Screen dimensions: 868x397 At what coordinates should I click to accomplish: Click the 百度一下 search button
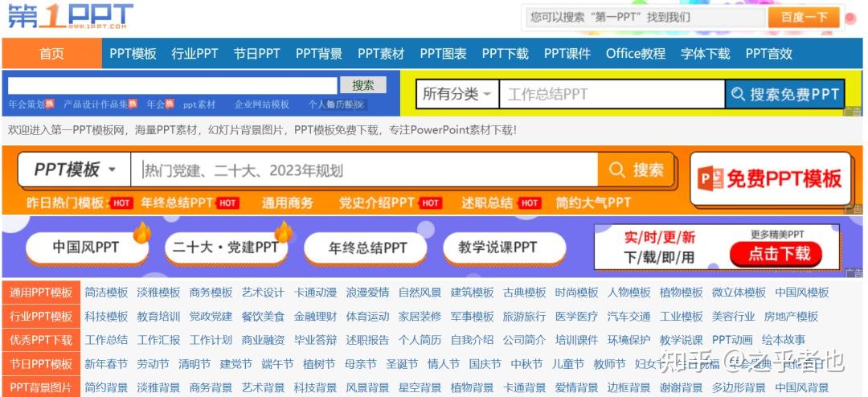(x=803, y=17)
